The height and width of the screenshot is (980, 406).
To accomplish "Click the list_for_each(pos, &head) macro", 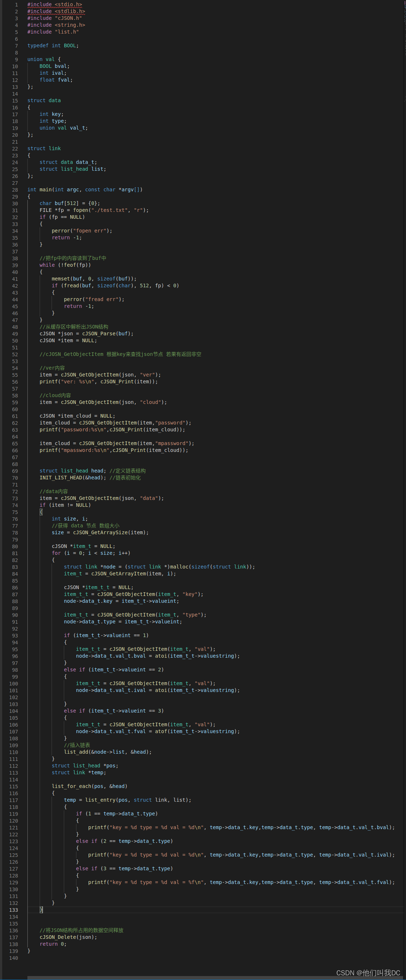I will (89, 787).
